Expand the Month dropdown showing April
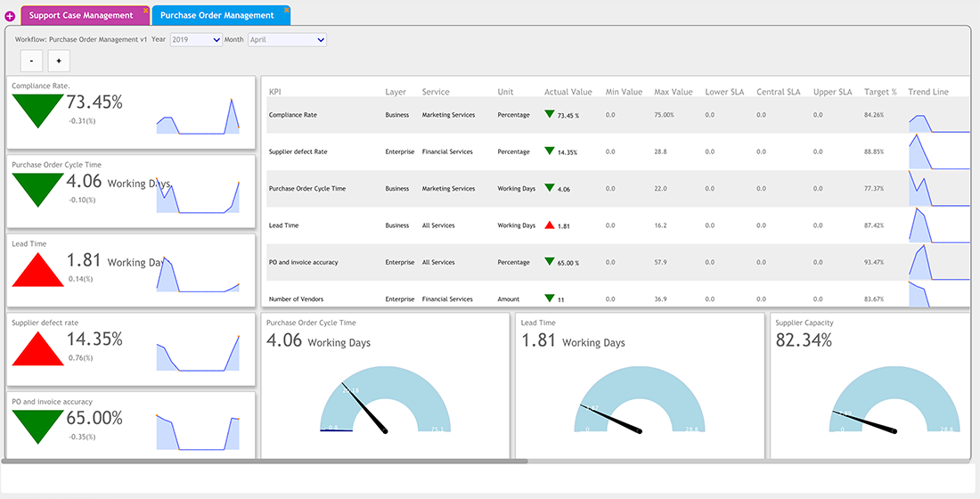The width and height of the screenshot is (980, 499). click(x=287, y=40)
